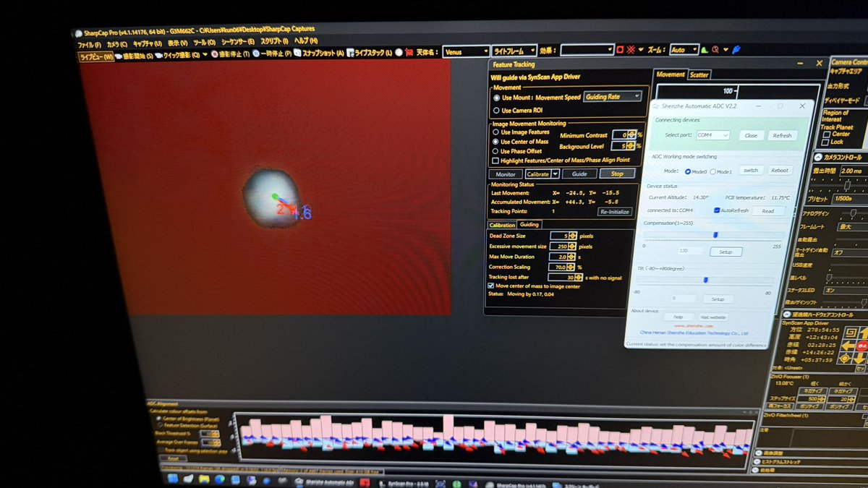Open the ヘルプ (H) menu
This screenshot has width=868, height=488.
(x=306, y=40)
